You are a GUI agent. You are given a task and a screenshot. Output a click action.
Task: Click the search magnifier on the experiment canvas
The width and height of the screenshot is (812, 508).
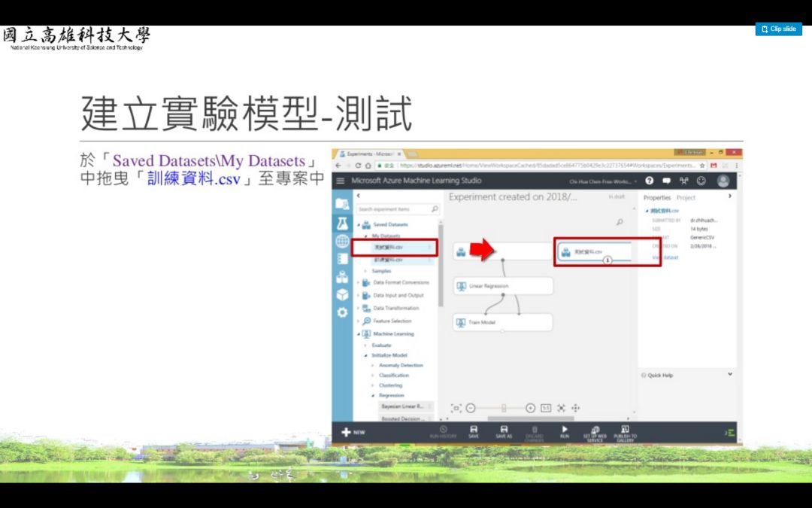pos(620,222)
